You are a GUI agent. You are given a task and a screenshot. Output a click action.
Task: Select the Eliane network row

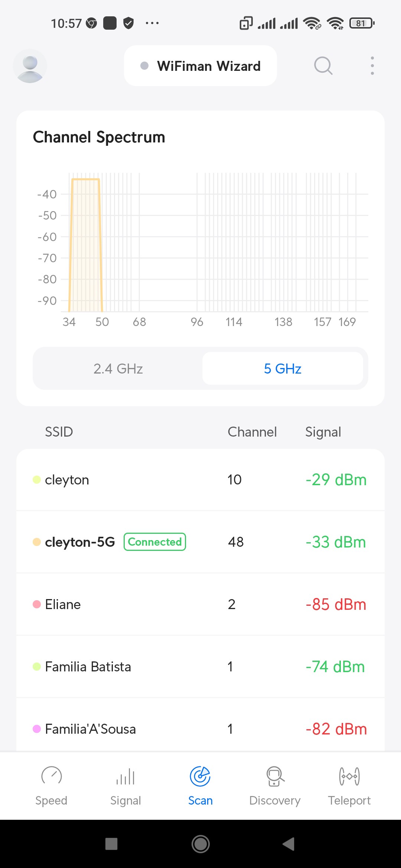(200, 604)
